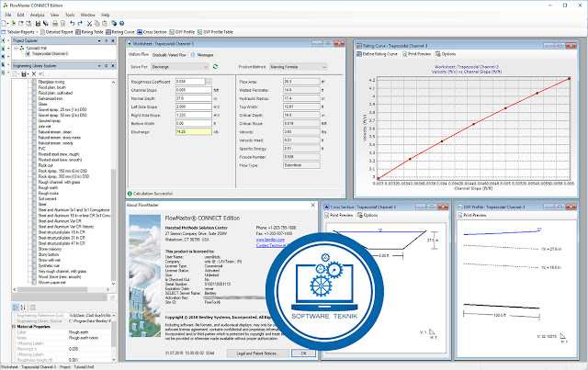Switch to the Gradually Varied Flow tab
588x370 pixels.
pyautogui.click(x=169, y=55)
